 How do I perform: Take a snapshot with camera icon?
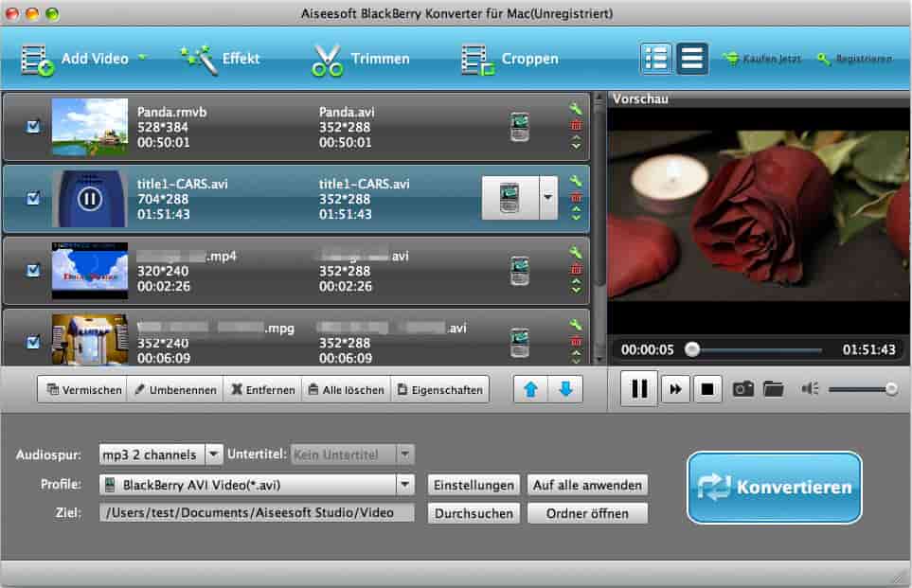tap(742, 388)
